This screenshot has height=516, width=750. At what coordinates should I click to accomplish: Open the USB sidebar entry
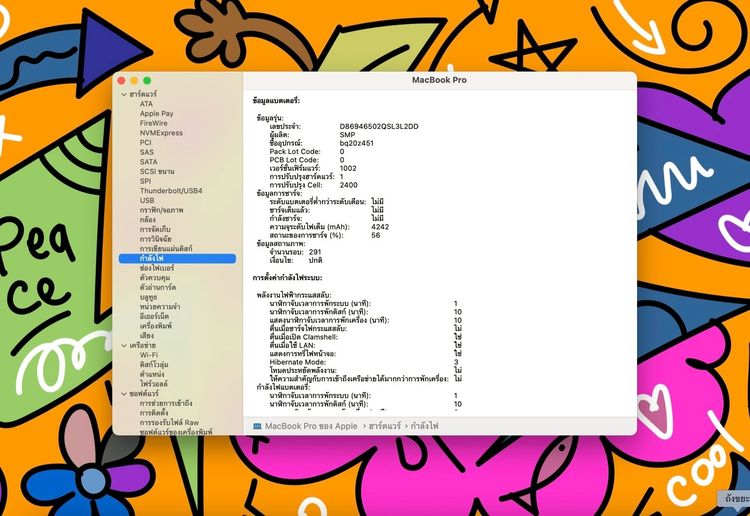(x=147, y=200)
